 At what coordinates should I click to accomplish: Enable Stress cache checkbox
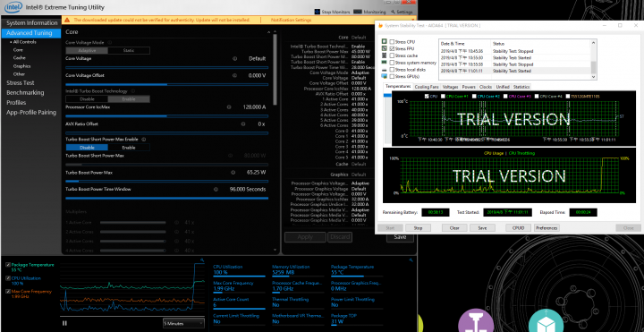point(392,55)
